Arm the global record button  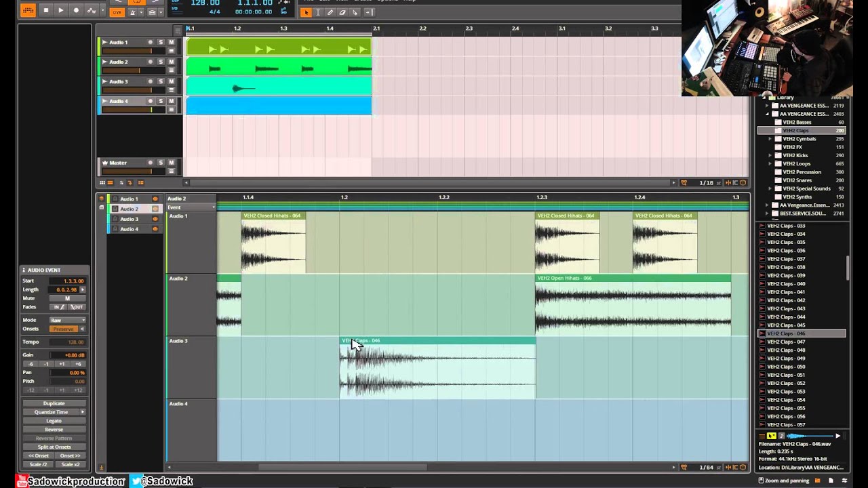click(76, 10)
